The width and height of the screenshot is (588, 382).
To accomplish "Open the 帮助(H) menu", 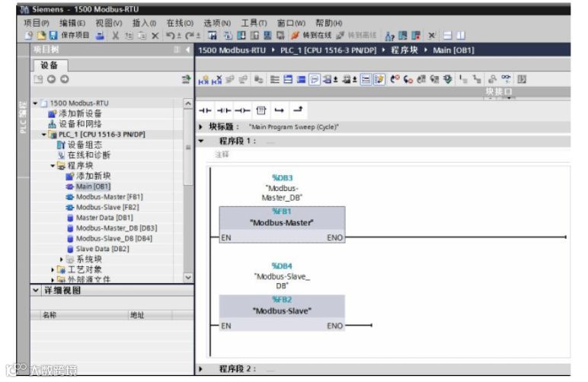I will click(x=328, y=23).
